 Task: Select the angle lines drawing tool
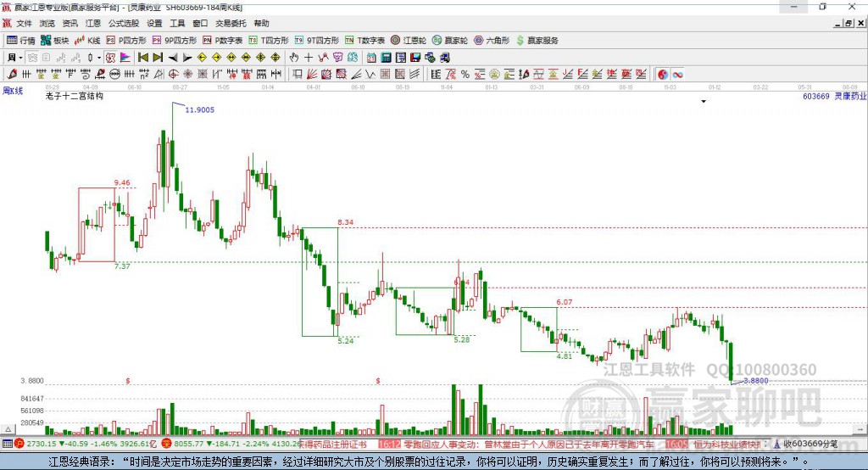[355, 75]
